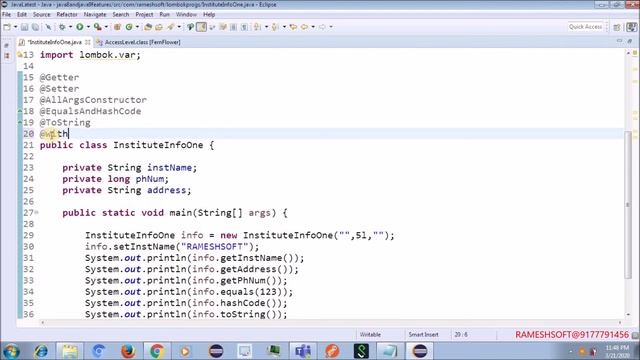Click the Previous Annotation toolbar icon
This screenshot has width=640, height=360.
275,27
